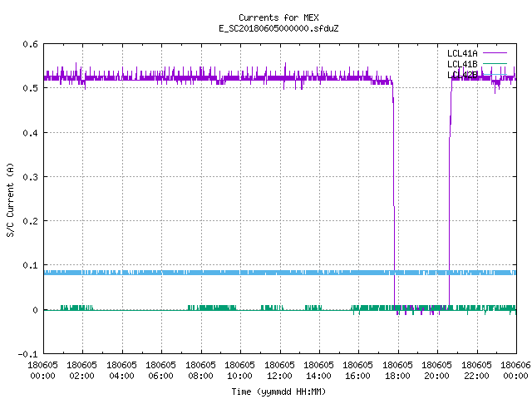Click the chart title 'Currents for MEX'
This screenshot has width=532, height=399.
[x=278, y=17]
